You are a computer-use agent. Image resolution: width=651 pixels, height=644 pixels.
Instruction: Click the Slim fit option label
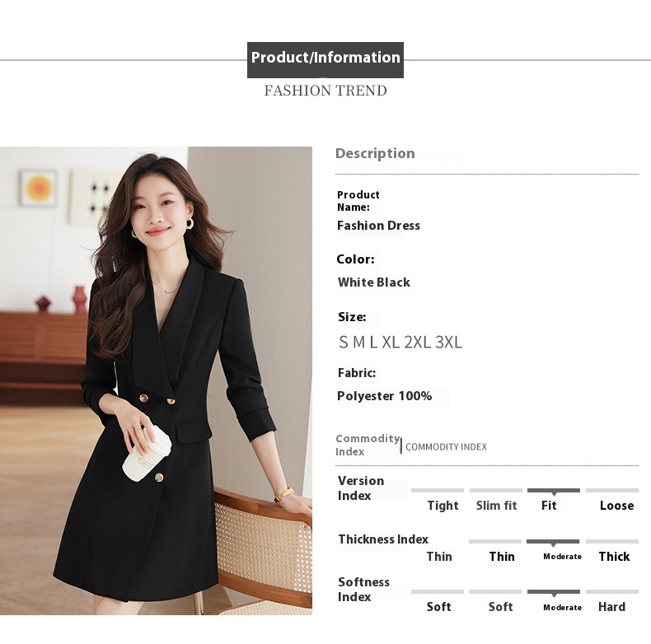(x=496, y=506)
